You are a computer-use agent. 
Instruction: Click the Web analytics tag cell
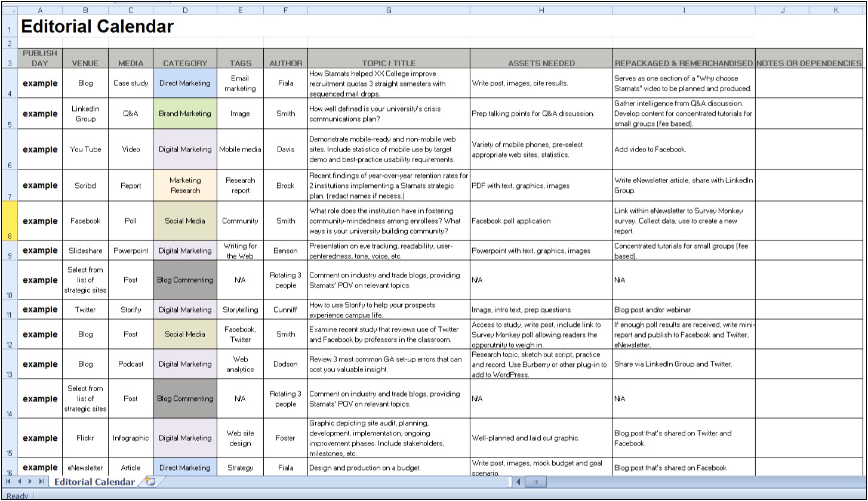pos(240,364)
